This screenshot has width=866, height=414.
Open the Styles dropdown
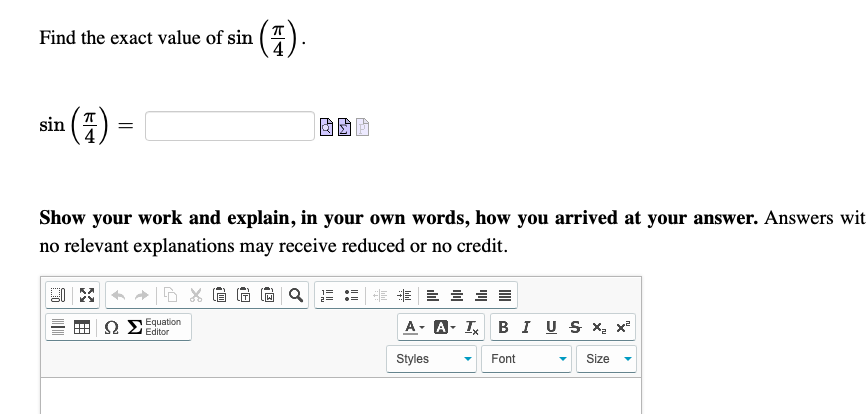[431, 359]
